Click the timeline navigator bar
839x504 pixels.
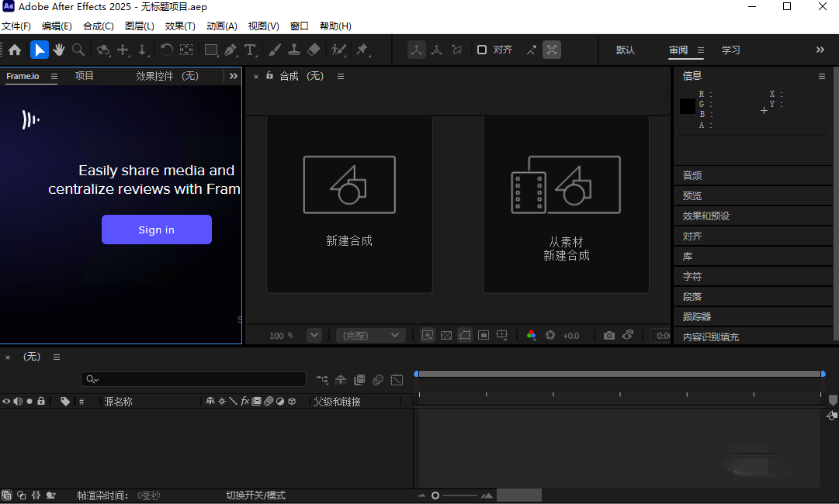[x=619, y=374]
